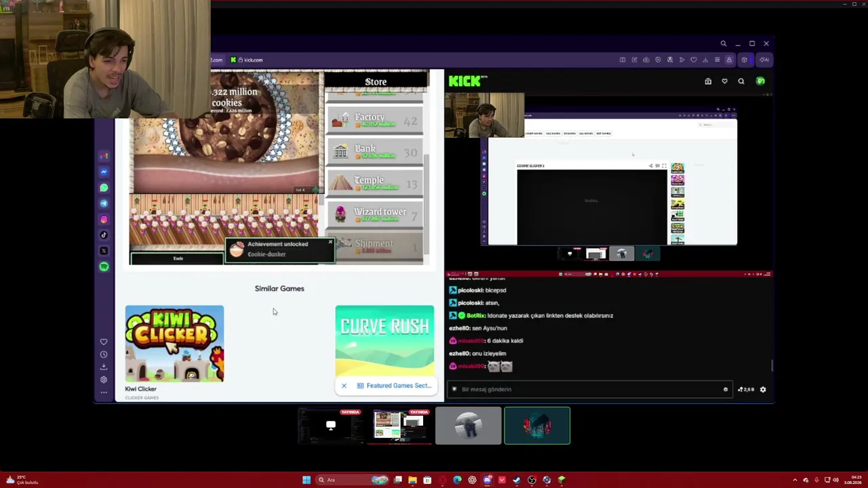The height and width of the screenshot is (488, 868).
Task: Open the Kiwi Clicker game thumbnail
Action: [174, 344]
